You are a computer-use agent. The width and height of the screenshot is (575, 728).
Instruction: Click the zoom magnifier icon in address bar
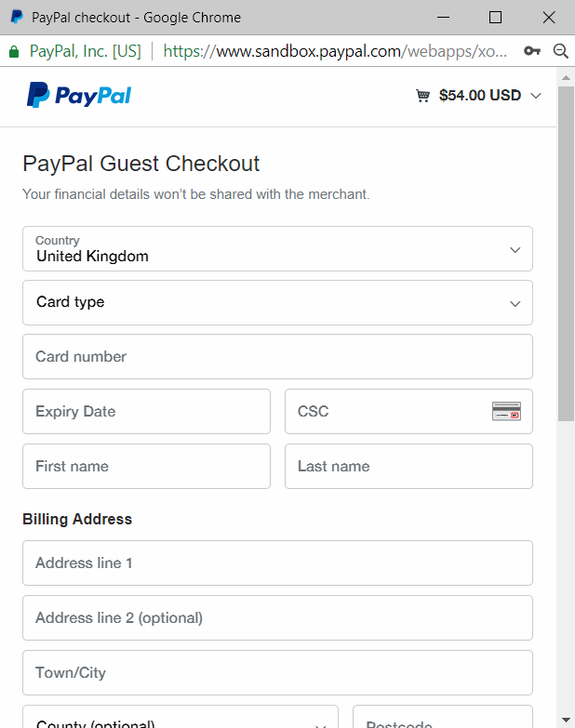coord(560,51)
